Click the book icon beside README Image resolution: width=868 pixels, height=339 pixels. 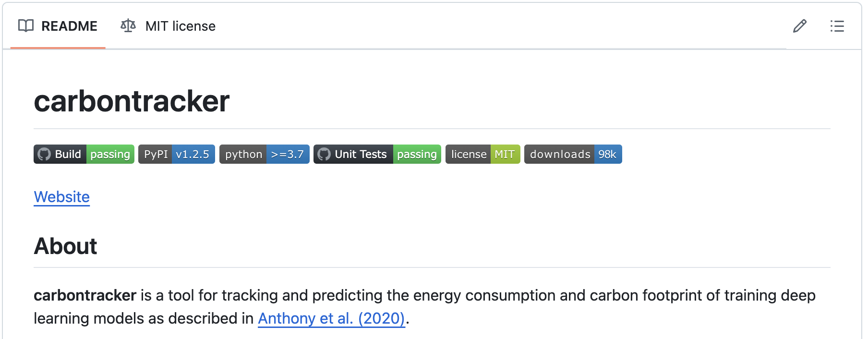26,26
